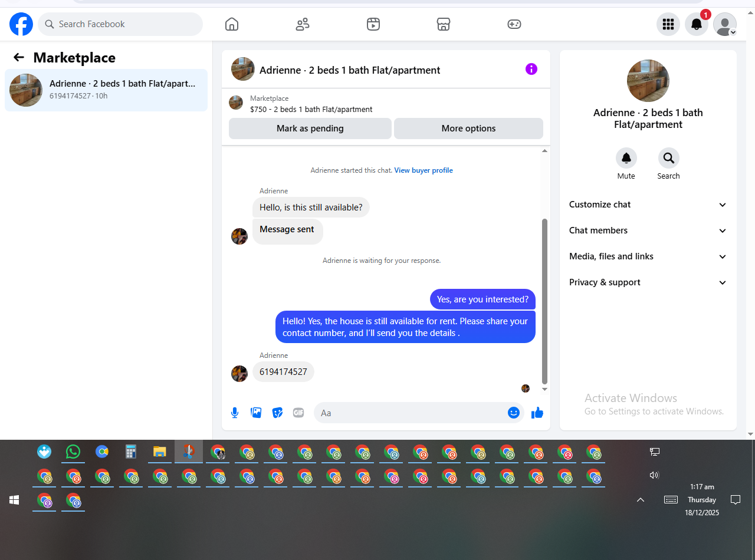Click the Mark as pending button
755x560 pixels.
point(310,129)
